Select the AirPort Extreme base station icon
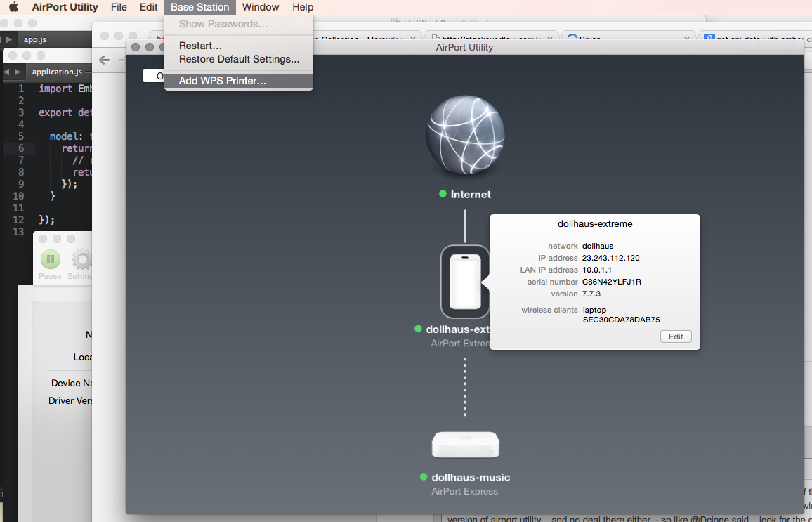Screen dimensions: 812x522 (465, 281)
